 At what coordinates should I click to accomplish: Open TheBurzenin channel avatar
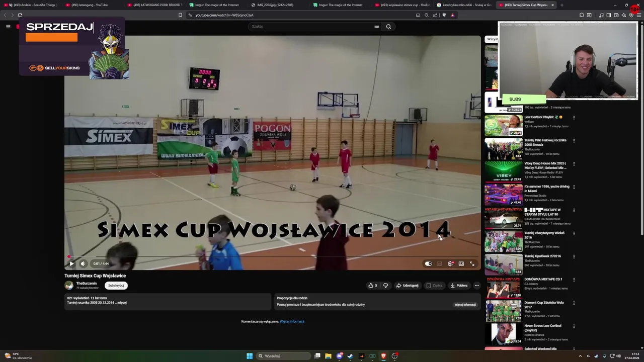click(x=69, y=285)
